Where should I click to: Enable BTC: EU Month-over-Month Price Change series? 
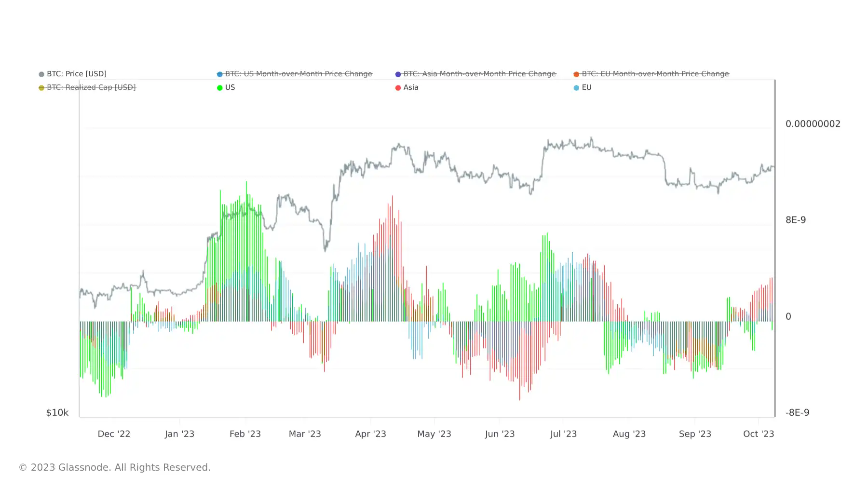pyautogui.click(x=655, y=74)
